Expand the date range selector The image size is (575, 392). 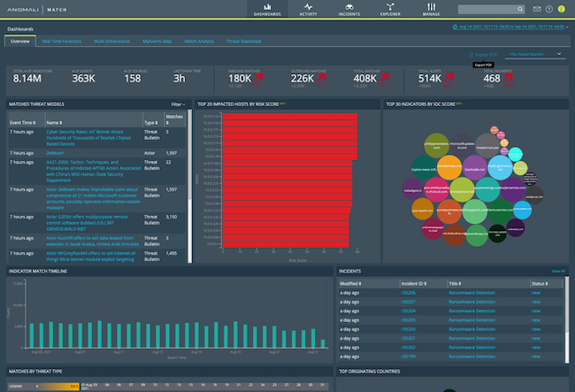[x=510, y=28]
